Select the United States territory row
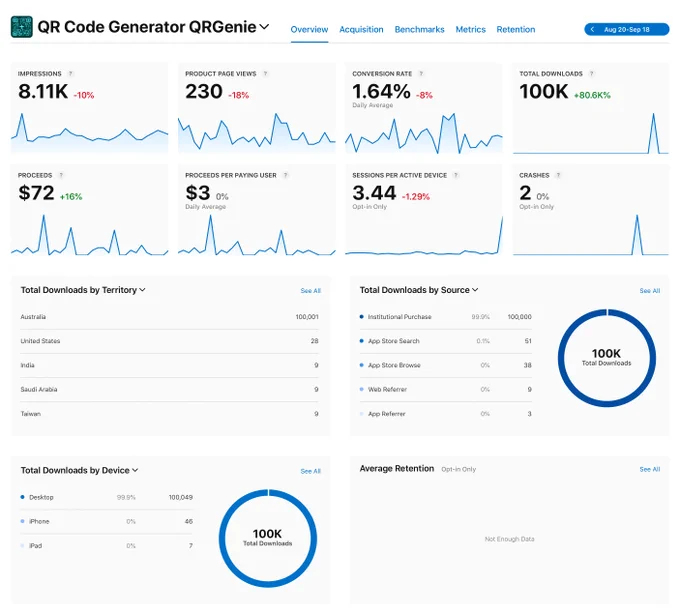Viewport: 680px width, 613px height. (x=170, y=341)
